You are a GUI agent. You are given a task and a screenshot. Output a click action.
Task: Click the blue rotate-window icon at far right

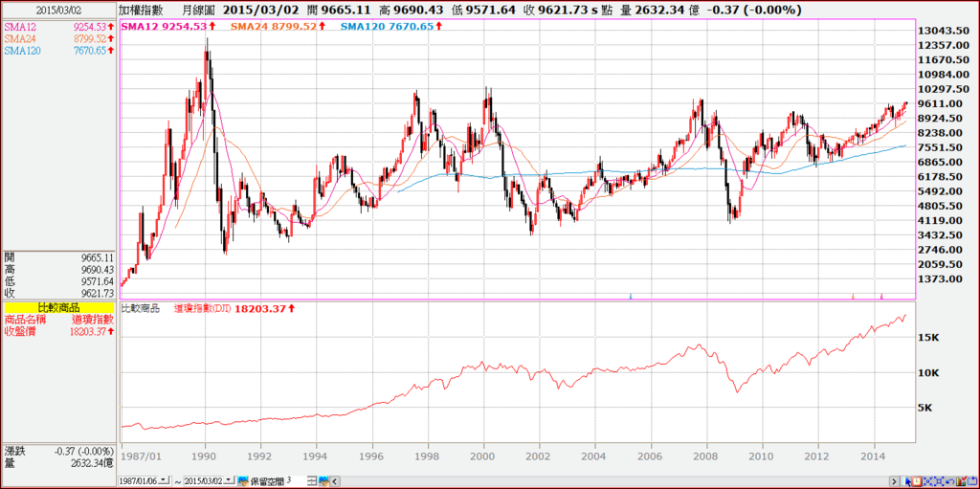(x=972, y=481)
